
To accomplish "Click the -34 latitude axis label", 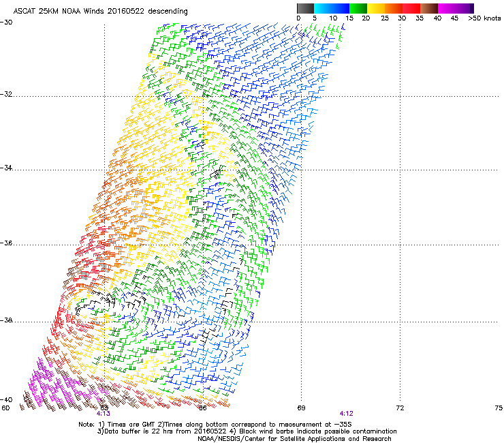I will (x=6, y=168).
